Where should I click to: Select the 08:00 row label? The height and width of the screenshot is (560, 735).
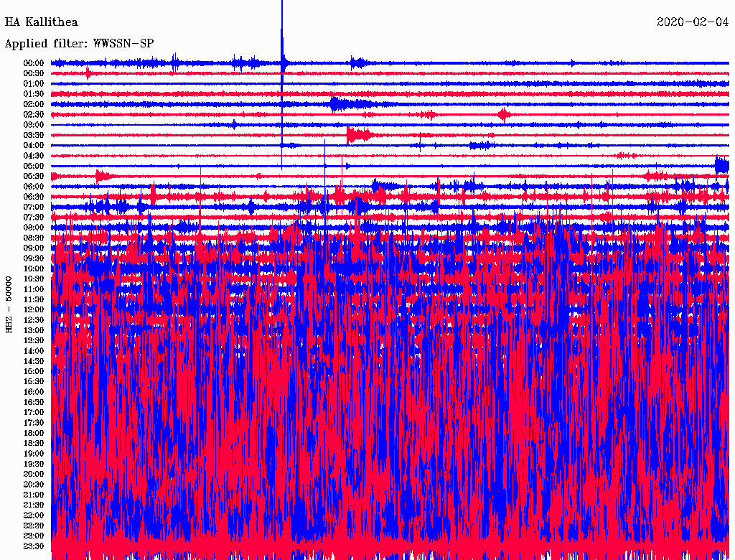coord(34,228)
